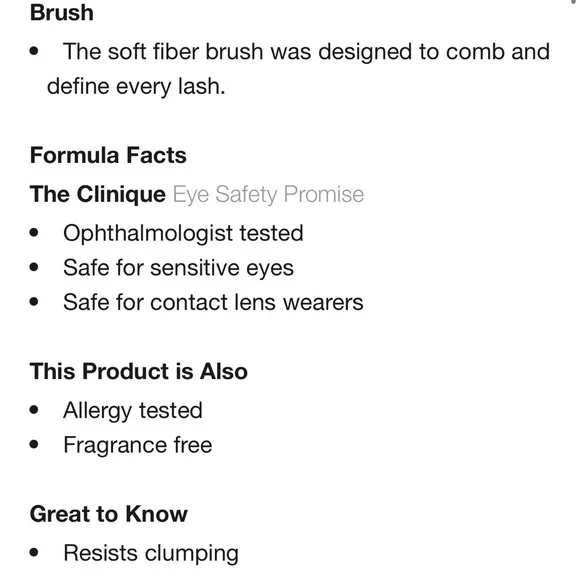
Task: Click the bullet before Allergy tested
Action: (x=34, y=410)
